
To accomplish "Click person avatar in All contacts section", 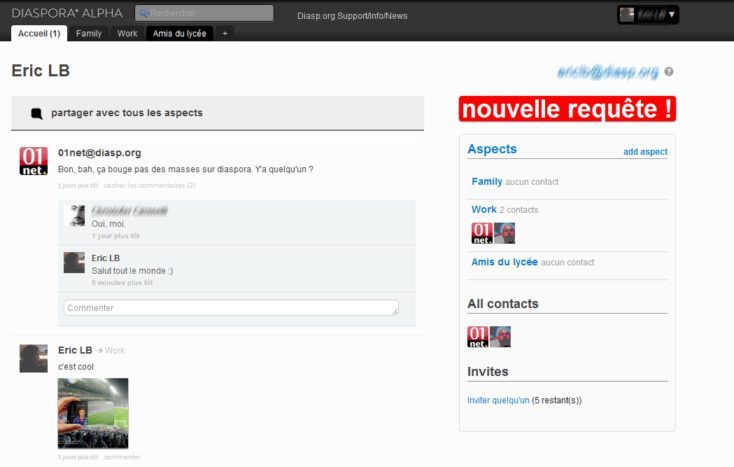I will [501, 337].
